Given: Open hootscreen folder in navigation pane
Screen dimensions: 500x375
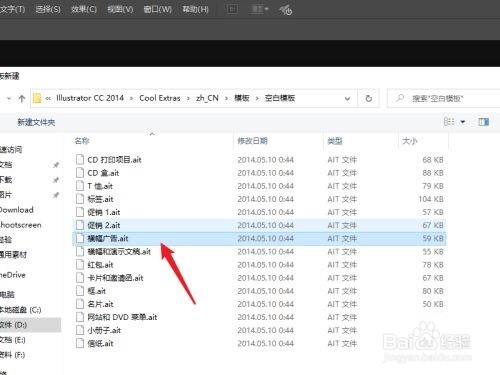Looking at the screenshot, I should [21, 225].
